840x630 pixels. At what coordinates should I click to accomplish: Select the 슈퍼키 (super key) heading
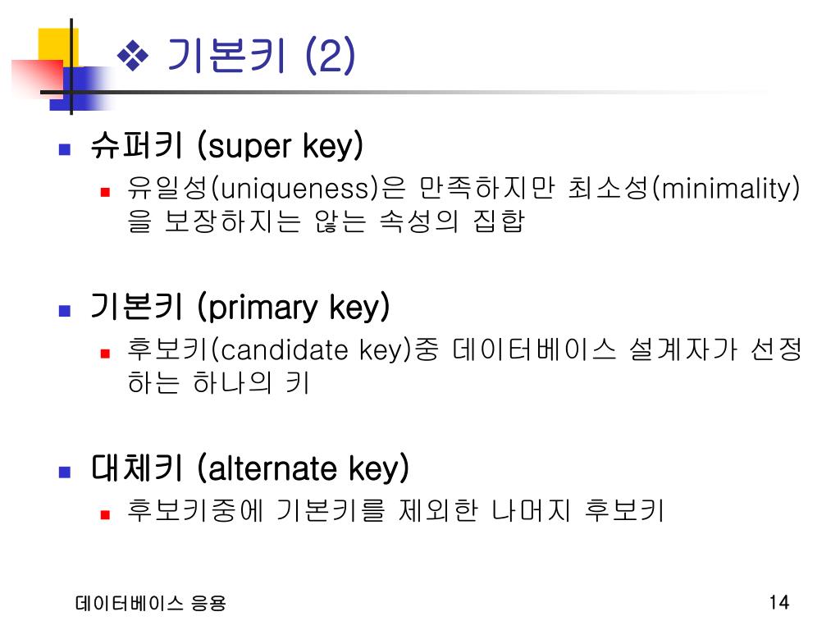pos(227,145)
